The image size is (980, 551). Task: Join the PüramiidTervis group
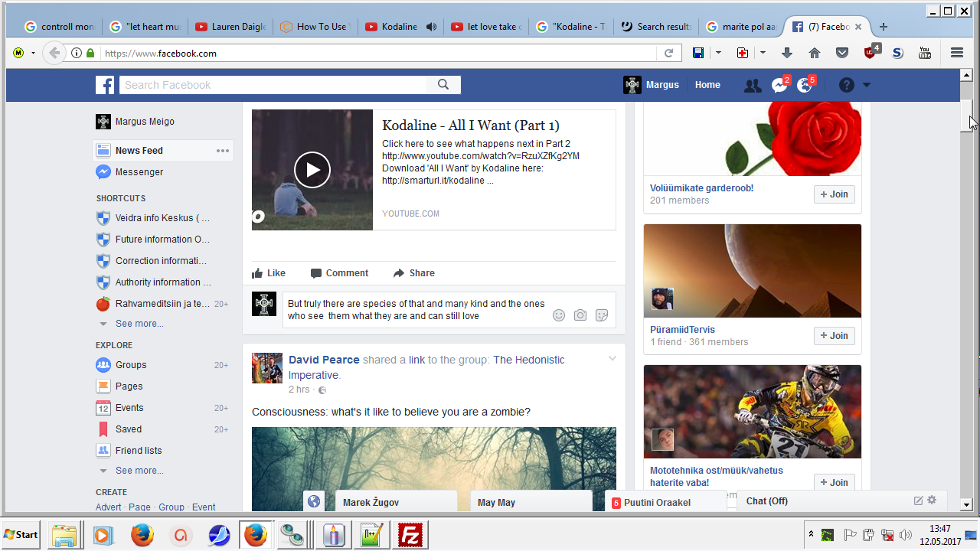[834, 336]
